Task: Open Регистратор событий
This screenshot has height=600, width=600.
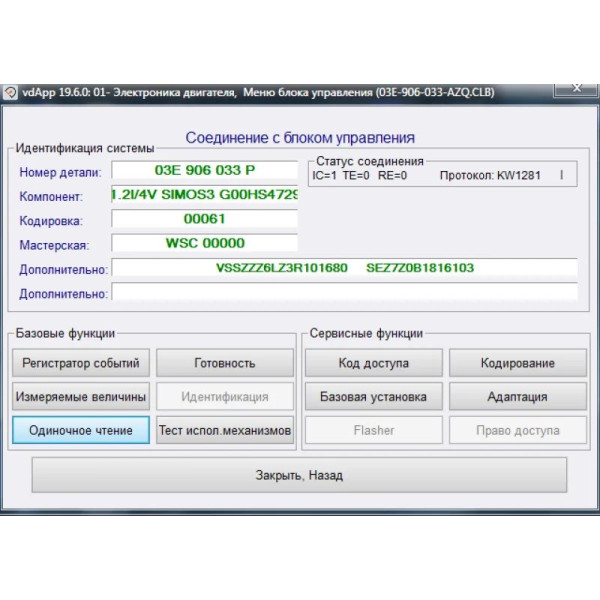Action: (x=81, y=363)
